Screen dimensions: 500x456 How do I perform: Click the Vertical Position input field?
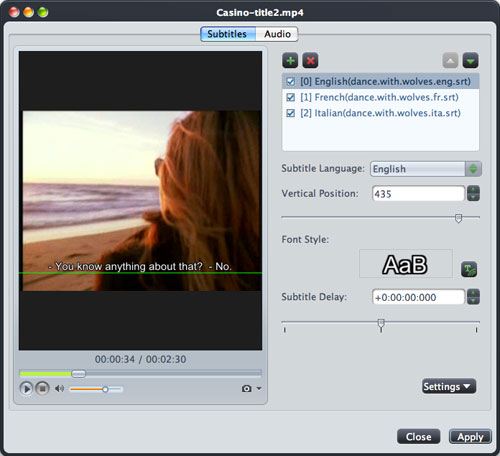pos(418,194)
